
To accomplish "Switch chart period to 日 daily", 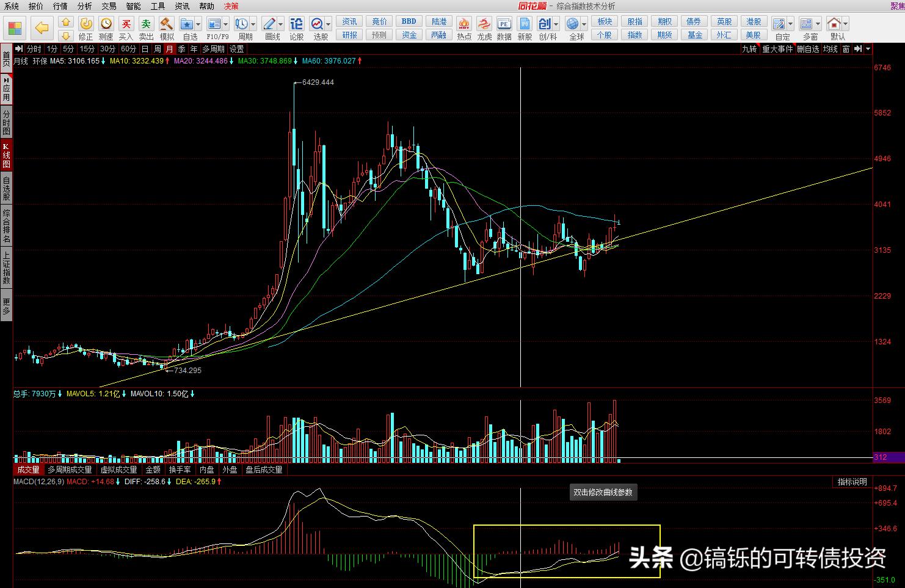I will click(x=145, y=49).
